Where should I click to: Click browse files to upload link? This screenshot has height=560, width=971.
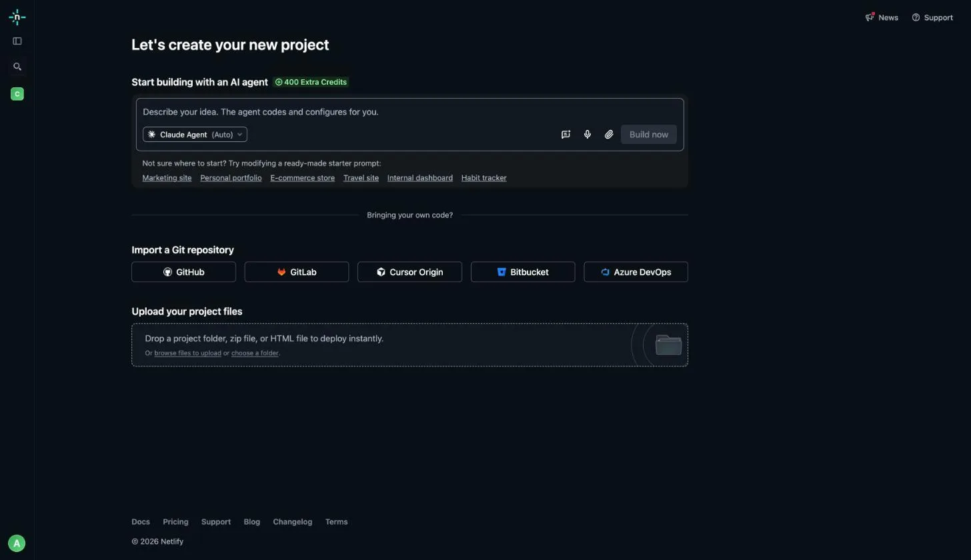pyautogui.click(x=187, y=353)
